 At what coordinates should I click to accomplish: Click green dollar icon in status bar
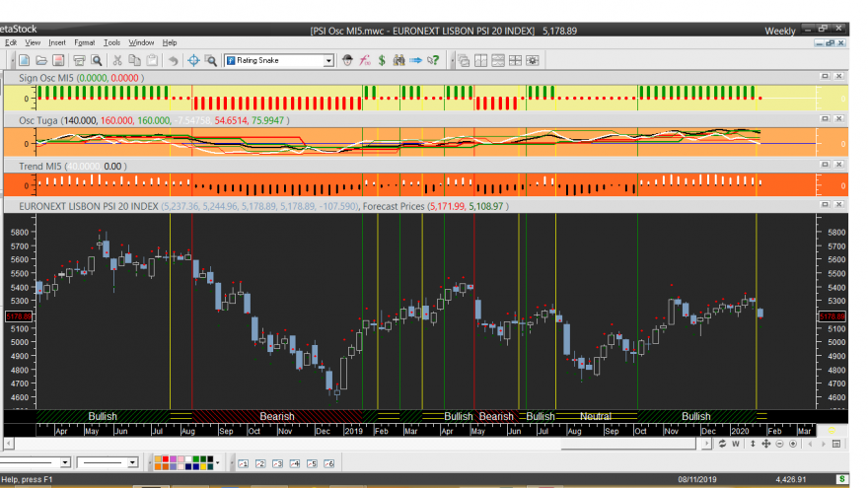click(x=842, y=479)
